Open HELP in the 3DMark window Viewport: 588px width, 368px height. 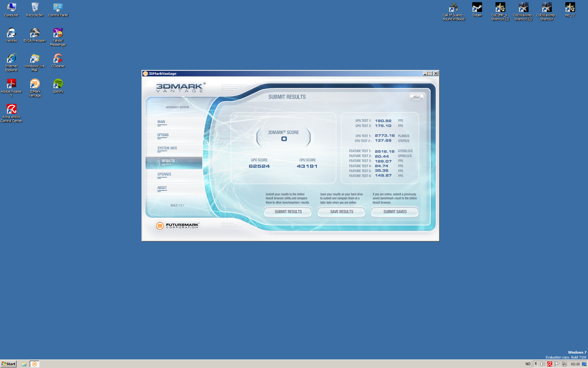[417, 97]
